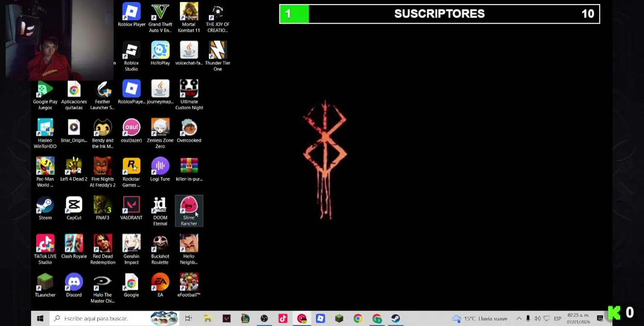This screenshot has width=644, height=326.
Task: Select the Google Chrome file icon on desktop
Action: click(131, 286)
